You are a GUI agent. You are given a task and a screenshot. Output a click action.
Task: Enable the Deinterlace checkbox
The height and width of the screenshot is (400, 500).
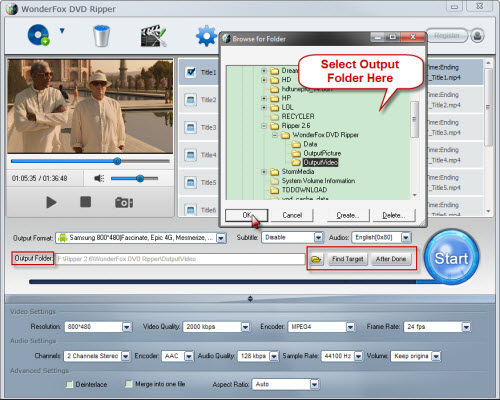tap(70, 385)
